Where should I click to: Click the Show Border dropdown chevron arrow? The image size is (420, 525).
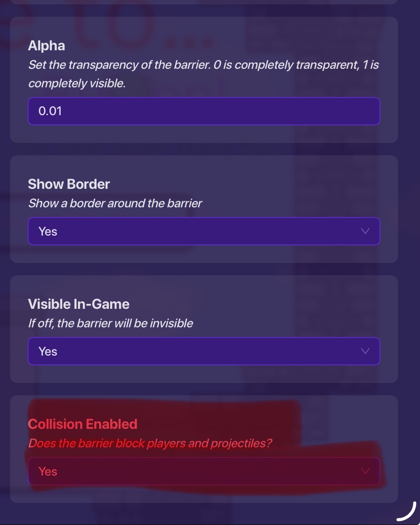(x=365, y=231)
